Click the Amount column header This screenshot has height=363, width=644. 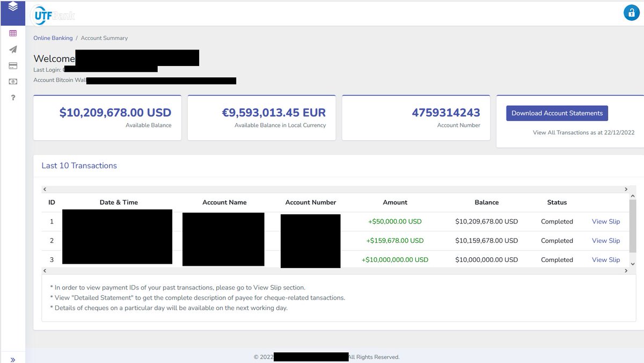point(395,202)
